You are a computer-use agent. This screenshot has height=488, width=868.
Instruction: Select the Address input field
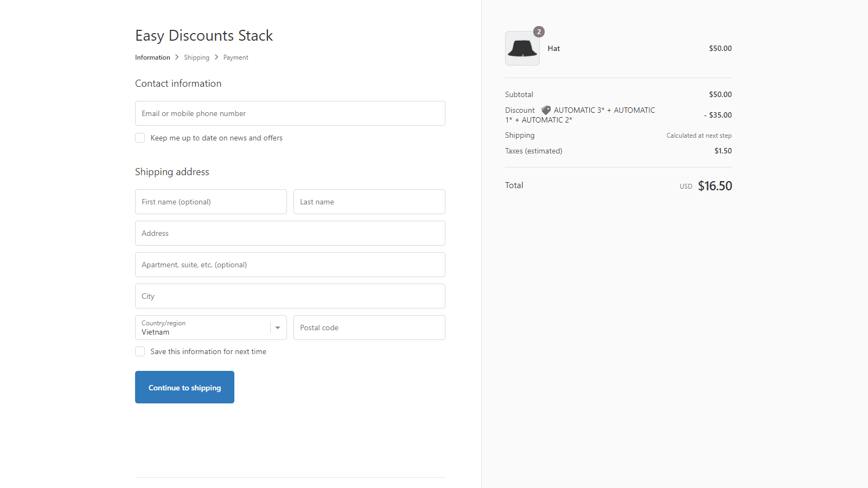pos(290,233)
